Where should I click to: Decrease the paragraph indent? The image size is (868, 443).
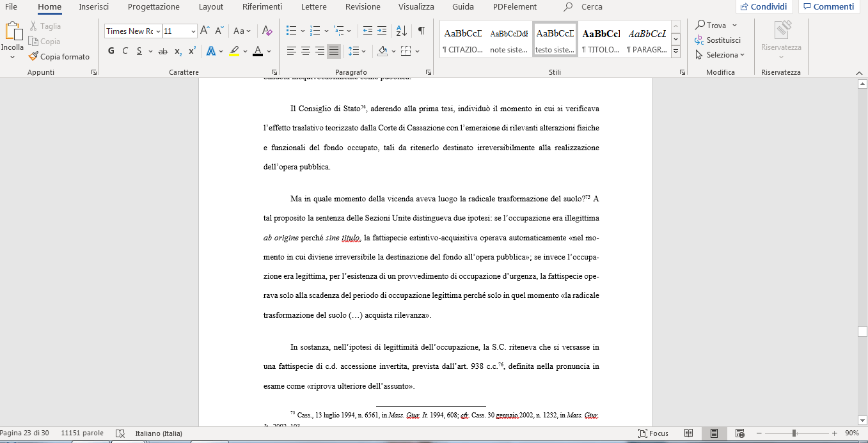[x=367, y=31]
